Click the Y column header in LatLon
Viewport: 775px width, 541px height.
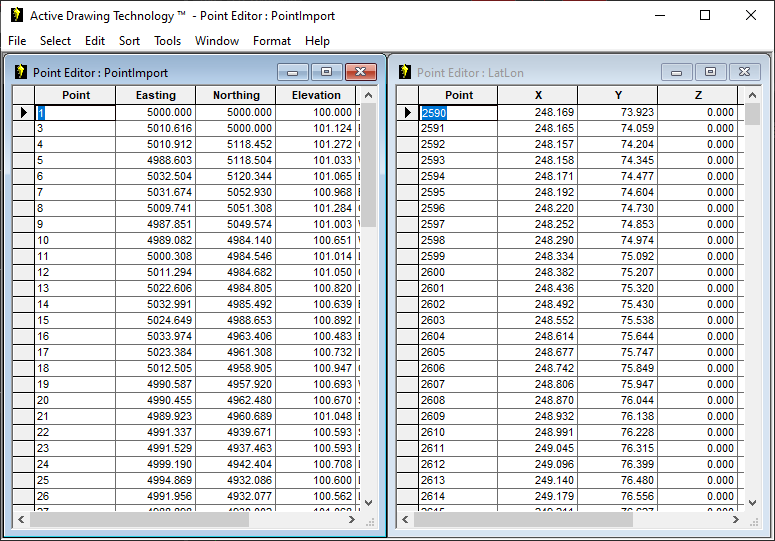(x=619, y=95)
